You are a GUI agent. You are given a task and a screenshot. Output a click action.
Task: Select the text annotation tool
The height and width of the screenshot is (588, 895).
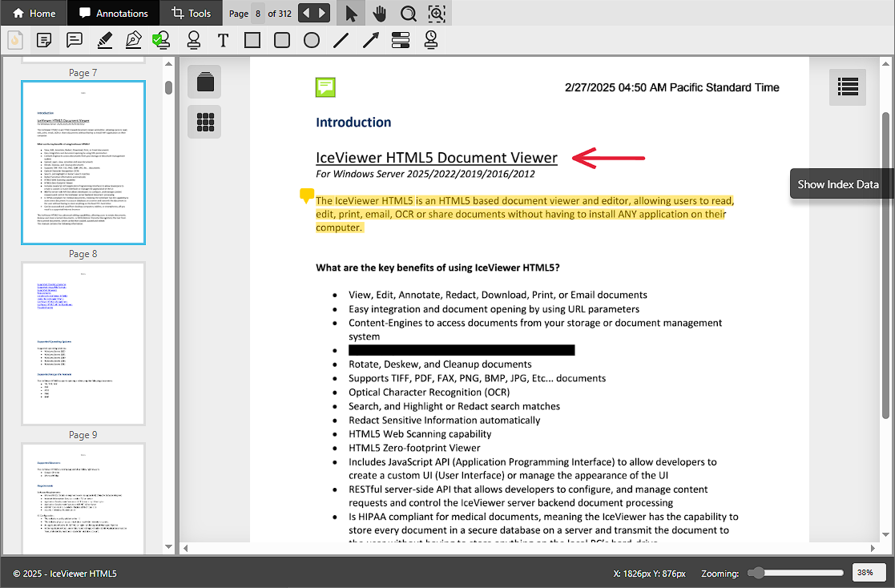click(x=223, y=40)
